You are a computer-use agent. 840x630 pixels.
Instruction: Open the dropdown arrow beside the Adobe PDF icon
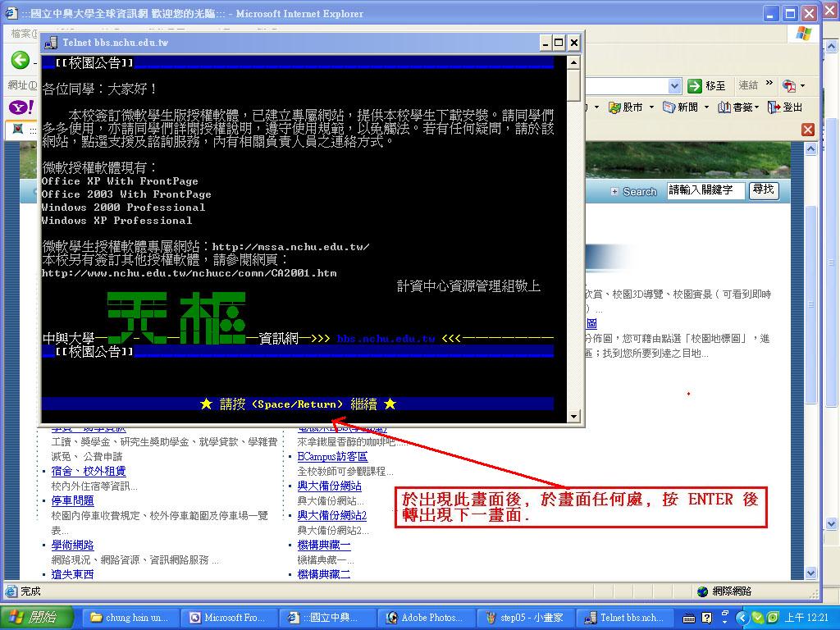point(802,85)
